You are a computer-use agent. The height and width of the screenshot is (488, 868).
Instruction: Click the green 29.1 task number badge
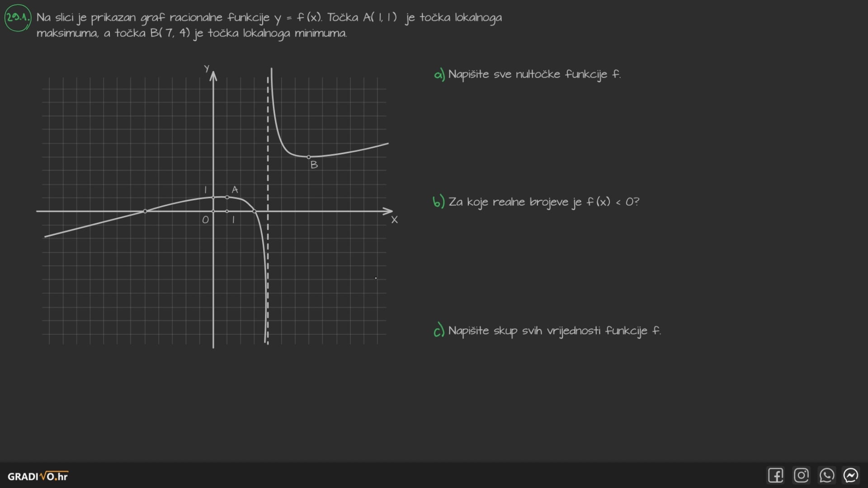(x=18, y=18)
